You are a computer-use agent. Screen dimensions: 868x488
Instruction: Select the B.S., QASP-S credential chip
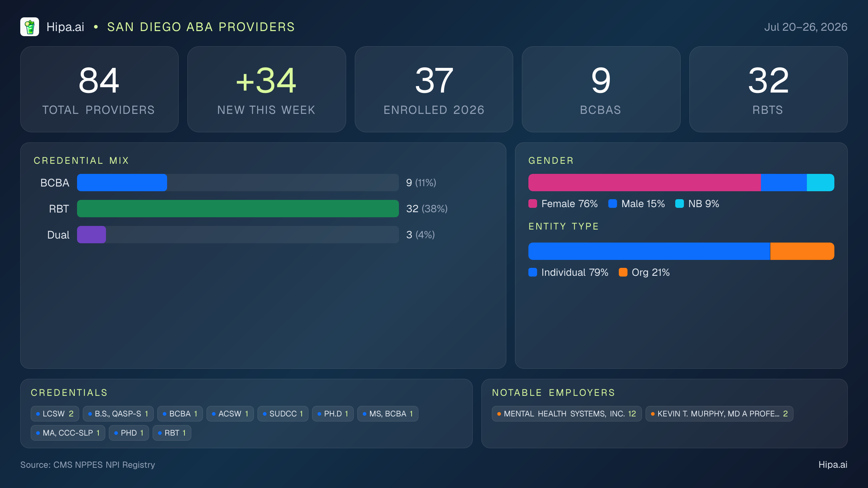(x=118, y=414)
